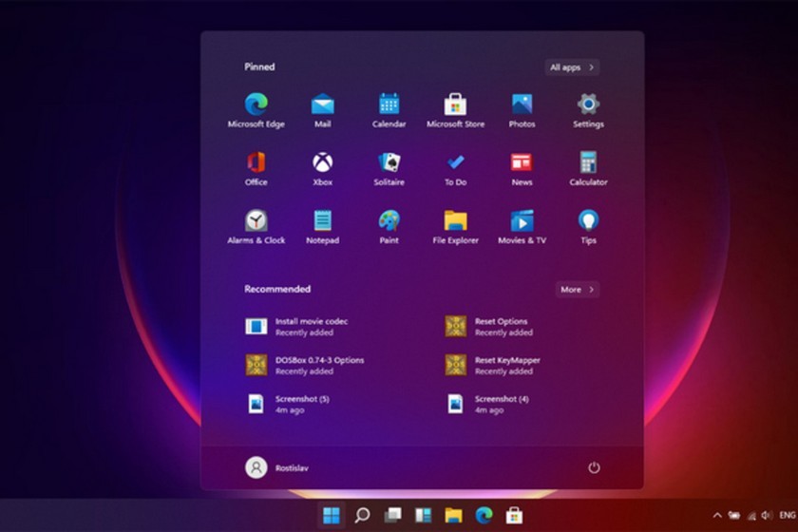
Task: Launch Edge from the taskbar
Action: coord(484,515)
